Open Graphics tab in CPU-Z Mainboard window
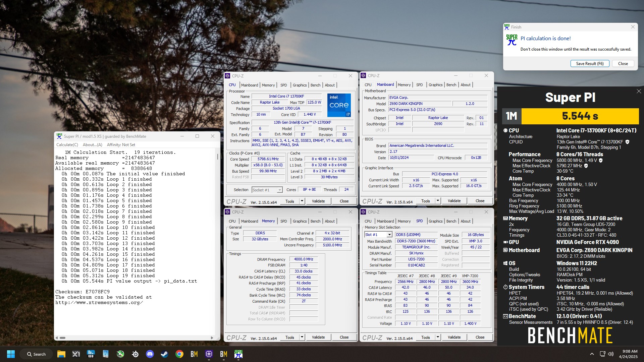Screen dimensions: 644x362 tap(435, 85)
